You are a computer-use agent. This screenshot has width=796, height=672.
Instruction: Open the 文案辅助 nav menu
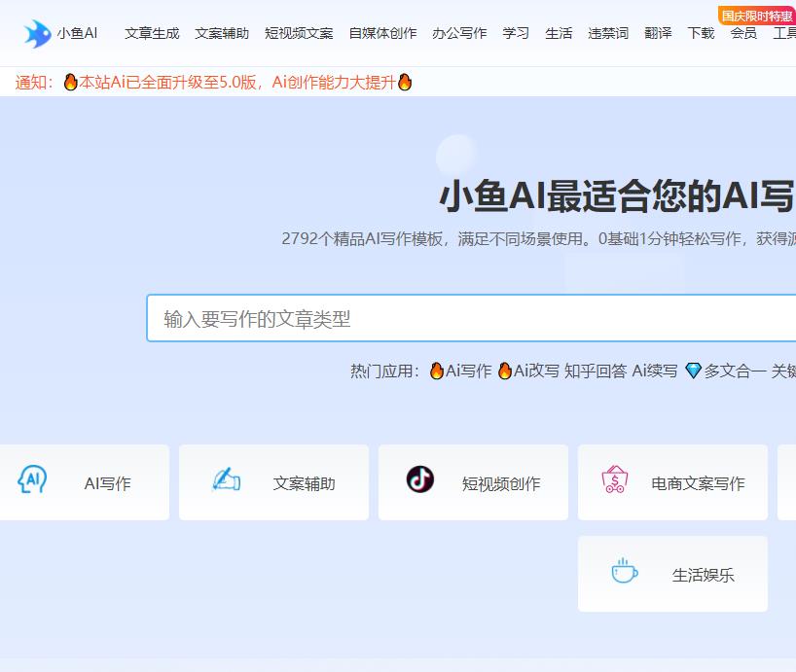pos(222,33)
